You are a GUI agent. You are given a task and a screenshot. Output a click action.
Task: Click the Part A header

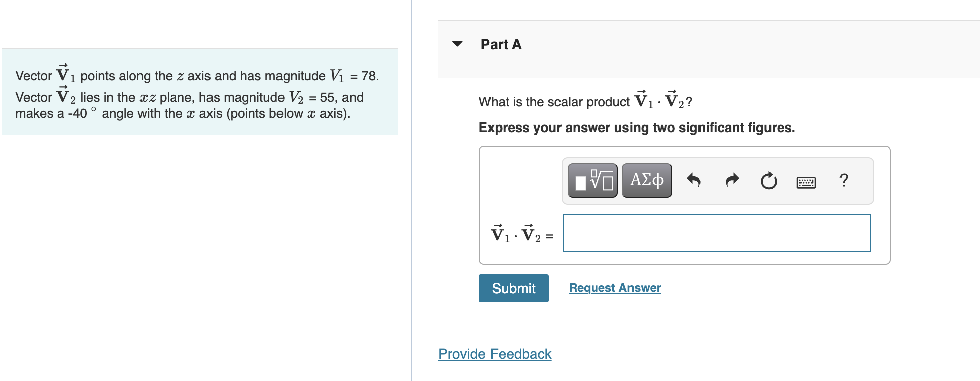[x=501, y=44]
